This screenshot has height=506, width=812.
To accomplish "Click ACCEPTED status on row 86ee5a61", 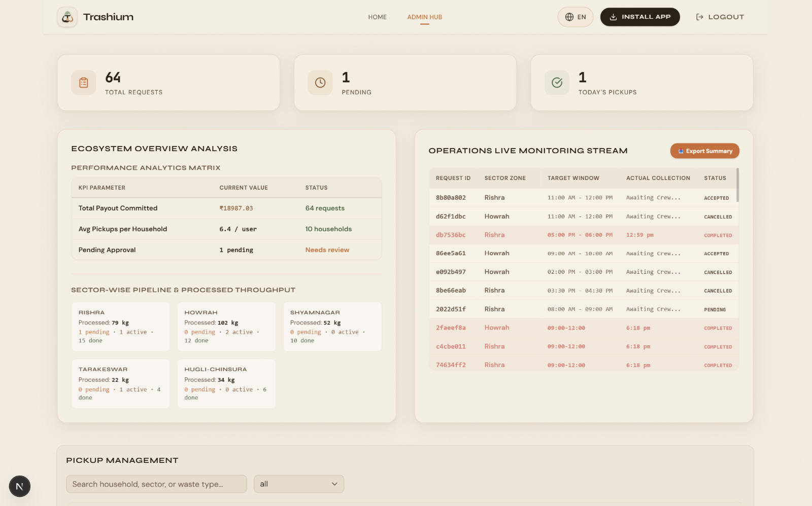I will coord(716,254).
